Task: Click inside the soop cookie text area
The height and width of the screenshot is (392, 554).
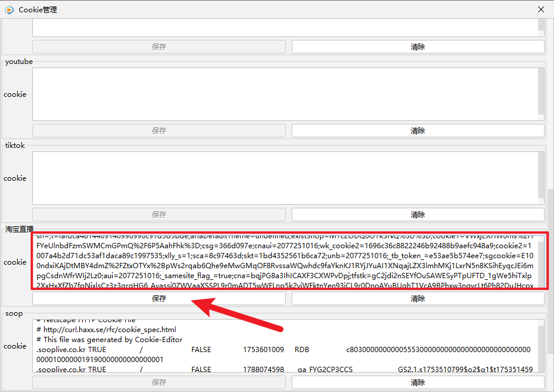Action: pos(285,346)
